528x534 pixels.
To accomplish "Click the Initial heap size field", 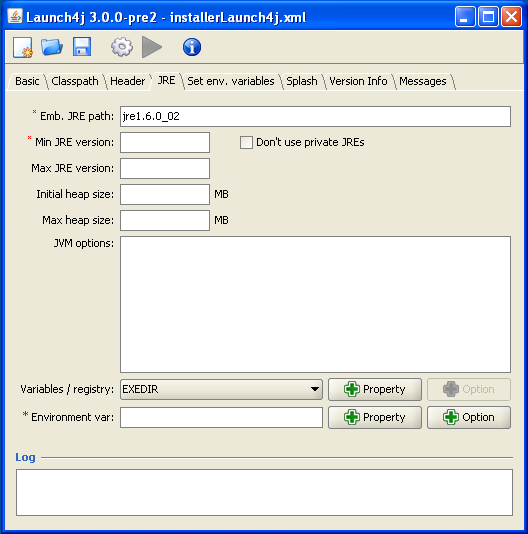I will pyautogui.click(x=165, y=194).
